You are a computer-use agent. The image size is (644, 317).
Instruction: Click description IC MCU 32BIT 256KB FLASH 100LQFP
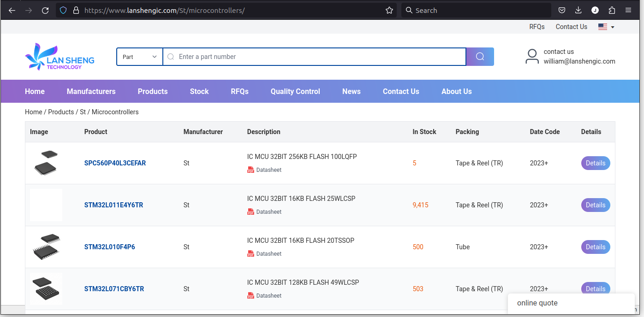tap(302, 157)
